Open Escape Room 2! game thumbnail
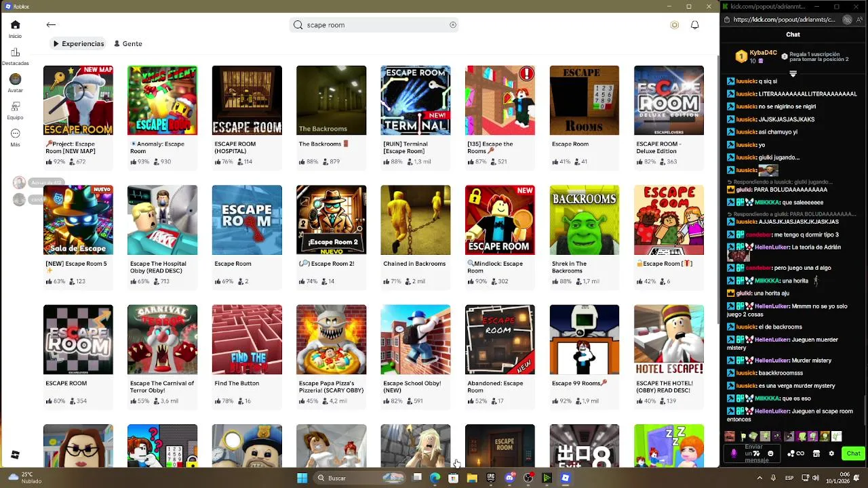 331,220
